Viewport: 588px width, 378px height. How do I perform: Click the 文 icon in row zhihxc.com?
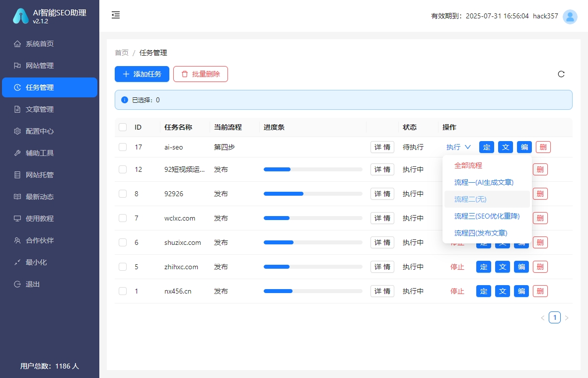[502, 267]
